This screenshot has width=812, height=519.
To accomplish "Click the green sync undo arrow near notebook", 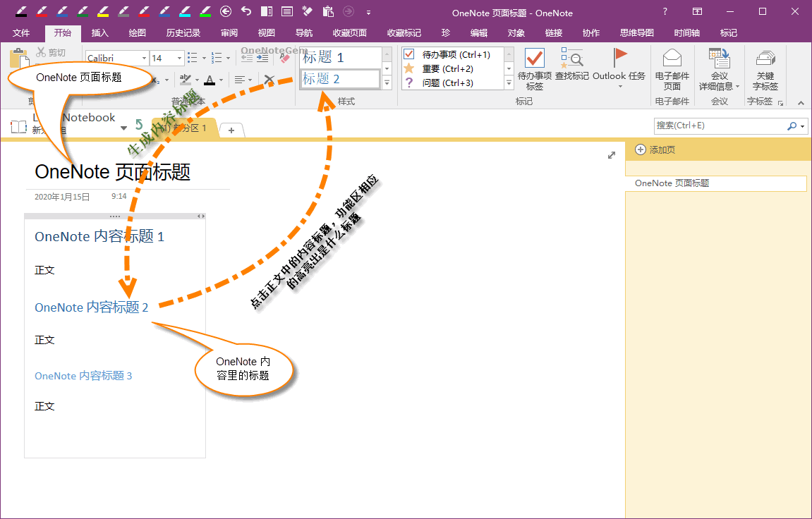I will (139, 124).
